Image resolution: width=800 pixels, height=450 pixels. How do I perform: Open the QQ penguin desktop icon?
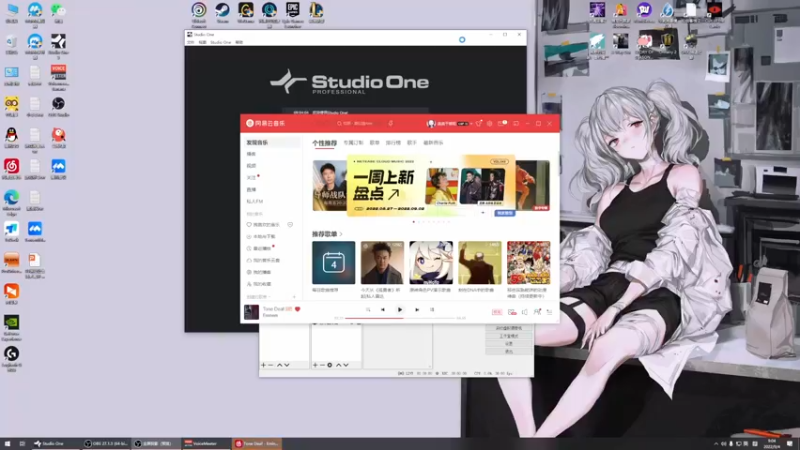click(11, 138)
